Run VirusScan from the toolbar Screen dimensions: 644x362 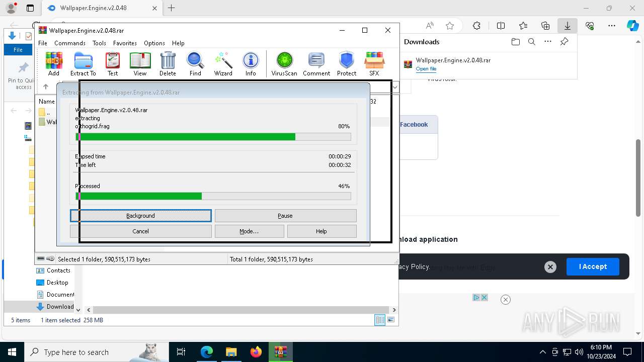[x=284, y=64]
